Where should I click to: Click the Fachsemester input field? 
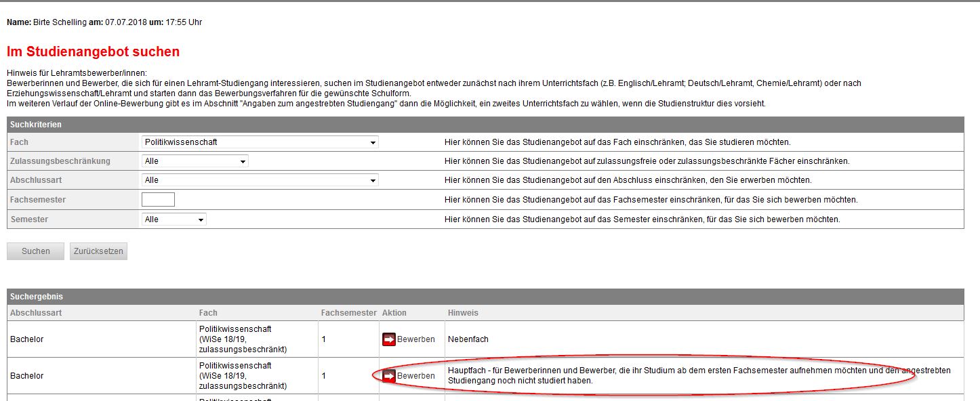(159, 199)
